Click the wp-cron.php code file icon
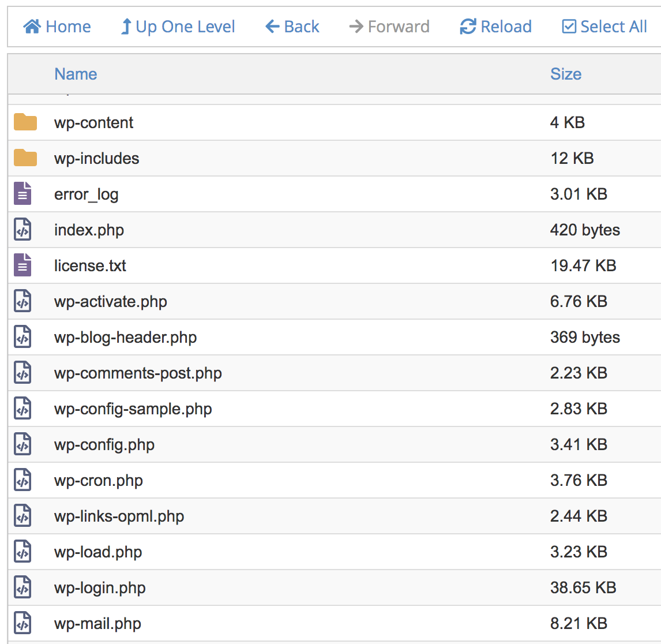 pyautogui.click(x=22, y=480)
